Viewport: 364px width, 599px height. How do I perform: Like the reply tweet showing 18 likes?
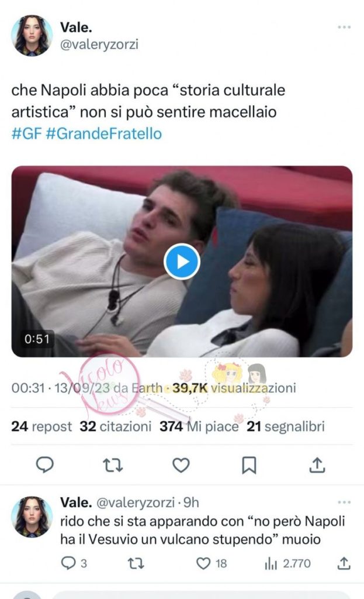pyautogui.click(x=211, y=563)
